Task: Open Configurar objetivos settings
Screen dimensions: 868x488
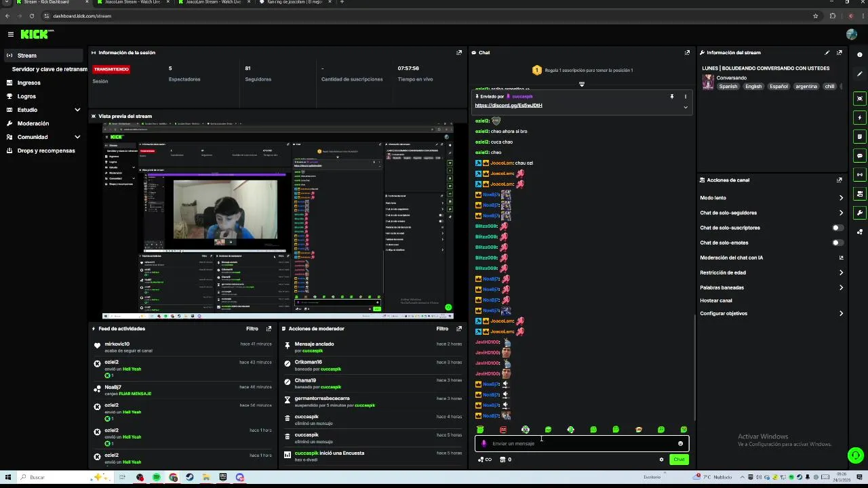Action: [x=772, y=313]
